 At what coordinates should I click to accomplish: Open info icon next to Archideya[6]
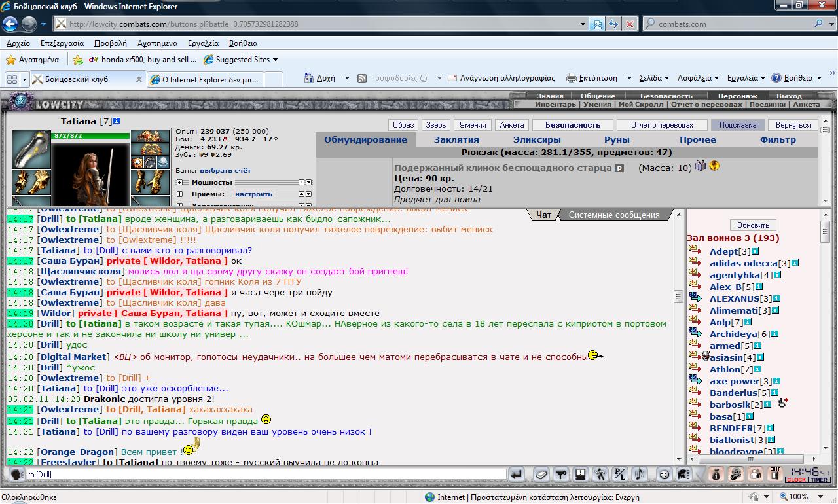click(x=774, y=334)
